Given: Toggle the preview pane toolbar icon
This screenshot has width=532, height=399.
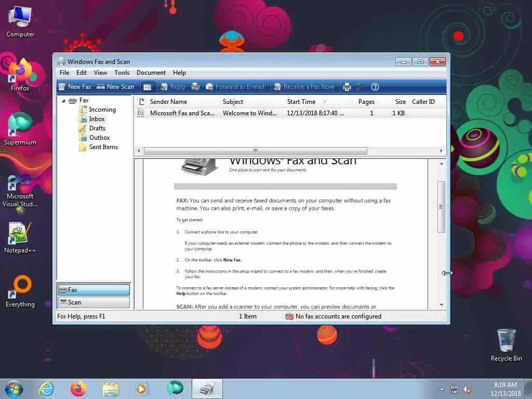Looking at the screenshot, I should click(x=147, y=87).
